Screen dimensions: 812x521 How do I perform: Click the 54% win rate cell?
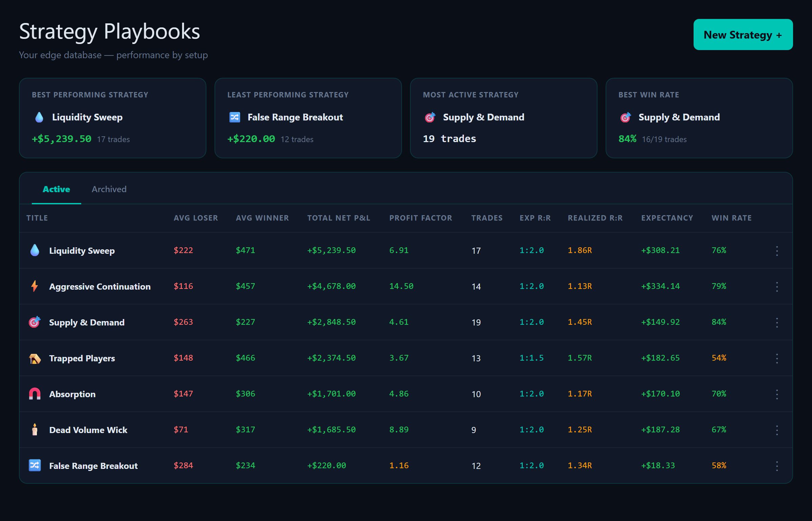pyautogui.click(x=719, y=358)
